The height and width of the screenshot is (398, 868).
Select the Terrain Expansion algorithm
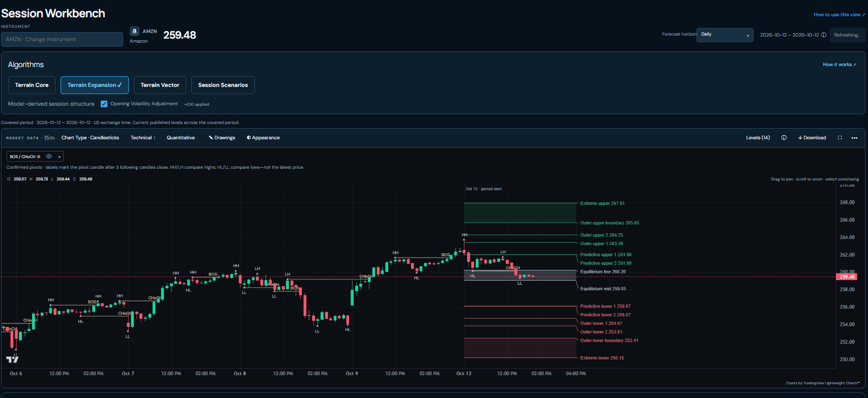[95, 85]
